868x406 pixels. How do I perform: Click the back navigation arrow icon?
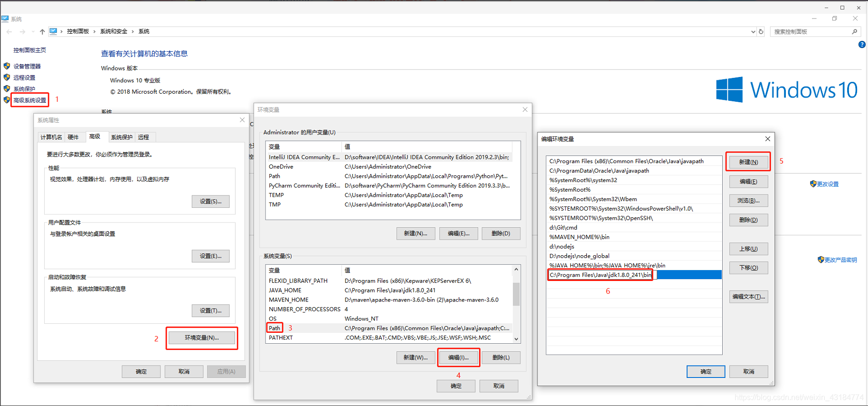(x=9, y=32)
